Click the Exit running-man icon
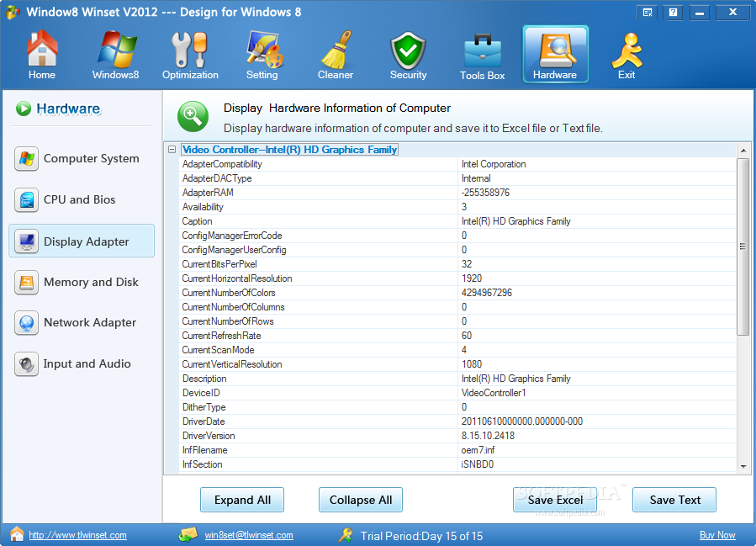This screenshot has width=756, height=546. pyautogui.click(x=627, y=50)
